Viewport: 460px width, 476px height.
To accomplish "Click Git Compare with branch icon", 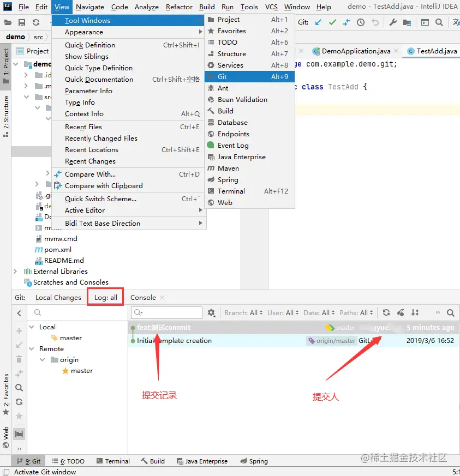I will coord(347,22).
